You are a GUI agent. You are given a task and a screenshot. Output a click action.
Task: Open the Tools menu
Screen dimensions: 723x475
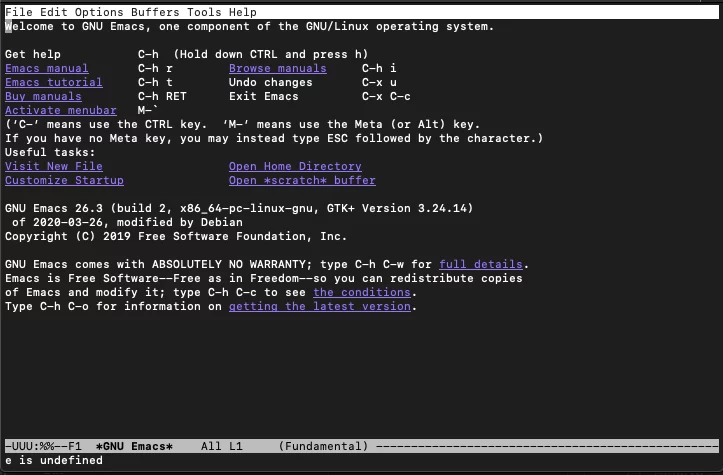click(204, 12)
